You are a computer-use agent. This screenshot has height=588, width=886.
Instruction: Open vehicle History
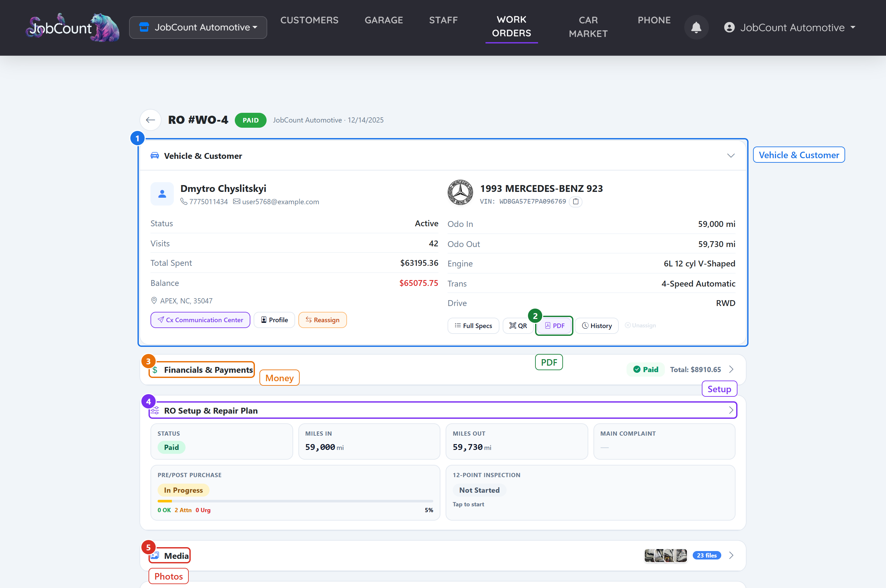[597, 325]
